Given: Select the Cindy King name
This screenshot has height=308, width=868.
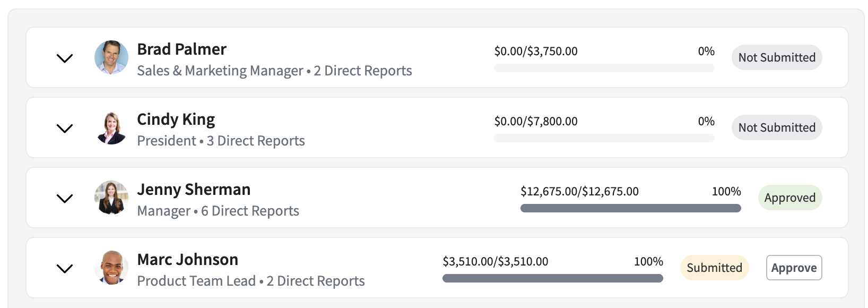Looking at the screenshot, I should pos(176,119).
